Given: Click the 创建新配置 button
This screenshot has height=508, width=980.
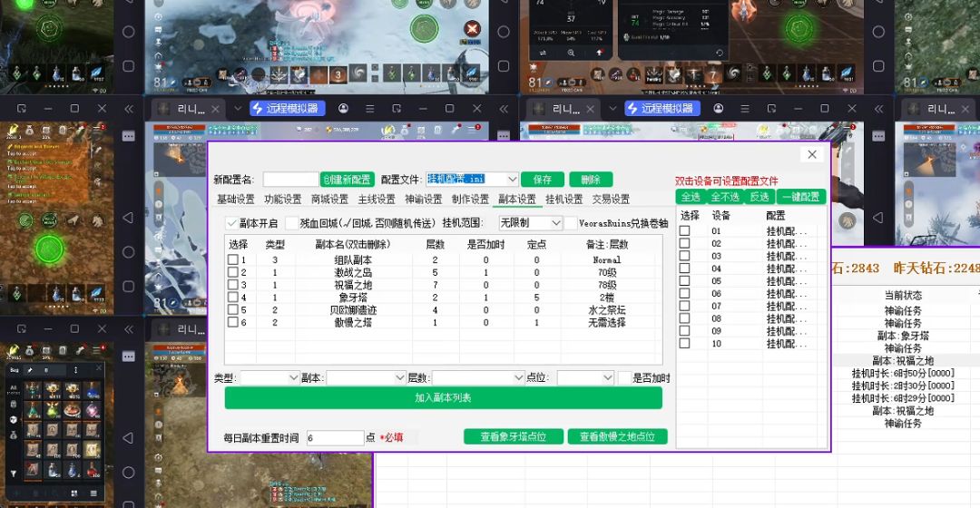Looking at the screenshot, I should [348, 180].
